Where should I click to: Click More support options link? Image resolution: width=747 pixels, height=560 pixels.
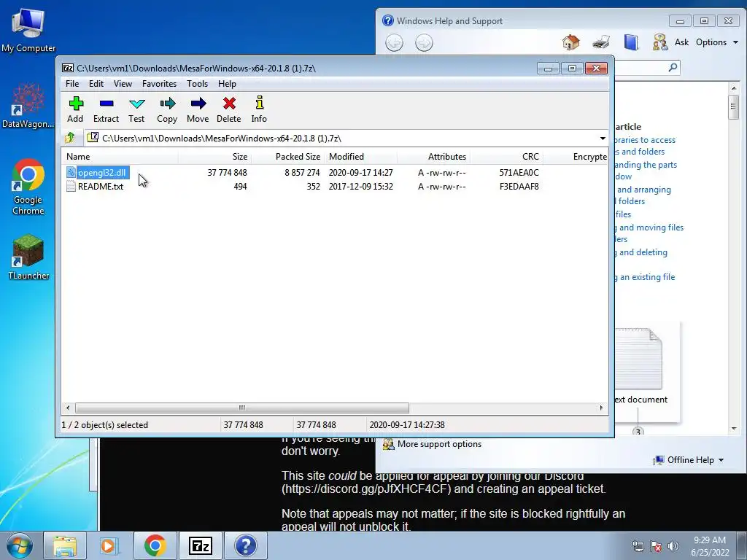(439, 444)
